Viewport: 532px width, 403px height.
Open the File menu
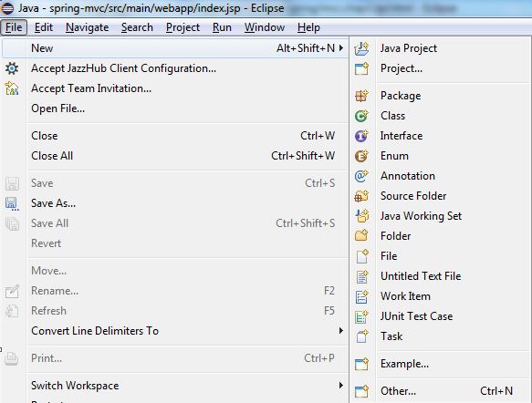click(14, 27)
